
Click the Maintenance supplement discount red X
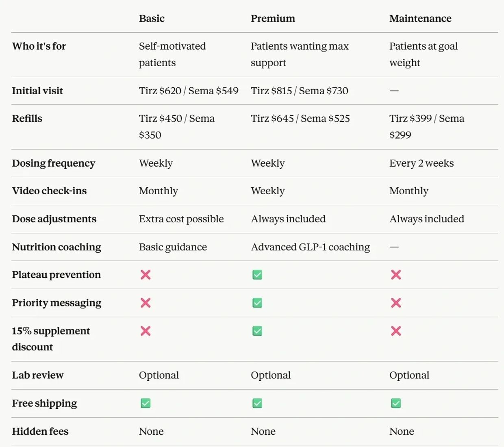[x=396, y=331]
